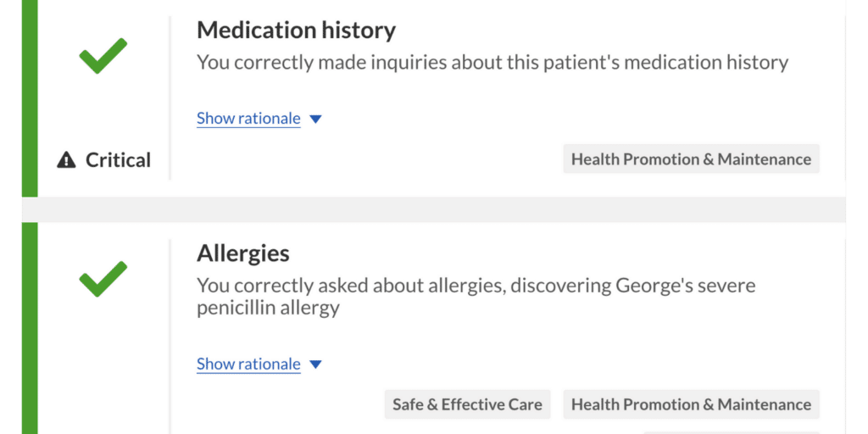
Task: Click the green checkmark for Medication history
Action: click(103, 55)
